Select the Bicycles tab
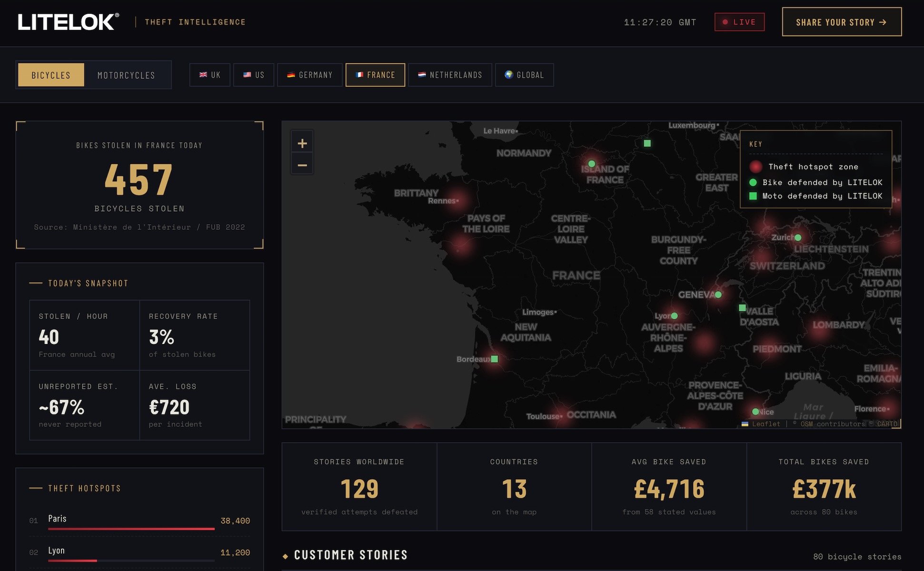The image size is (924, 571). tap(51, 75)
